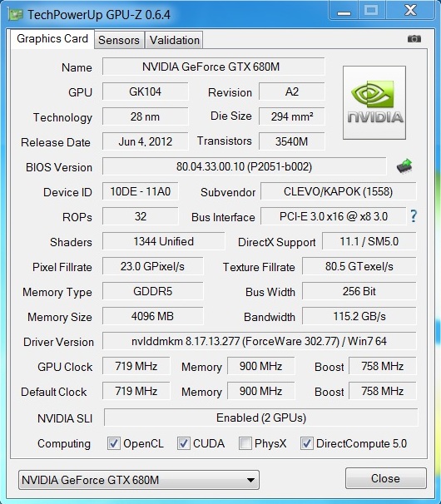Close window with title bar X

(x=410, y=11)
